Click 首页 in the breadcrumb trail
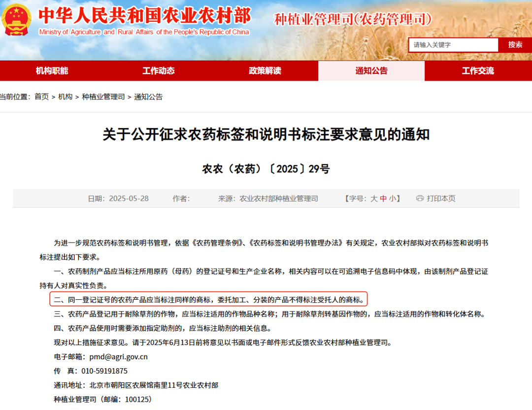 41,97
